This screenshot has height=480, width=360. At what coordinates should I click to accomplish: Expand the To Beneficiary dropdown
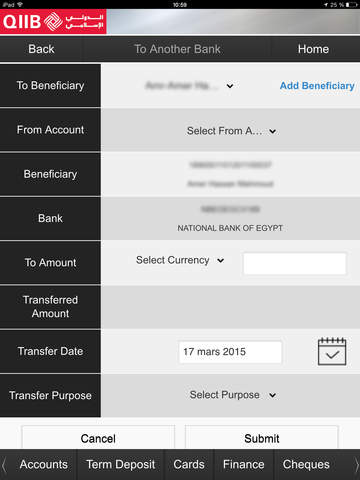[x=189, y=86]
